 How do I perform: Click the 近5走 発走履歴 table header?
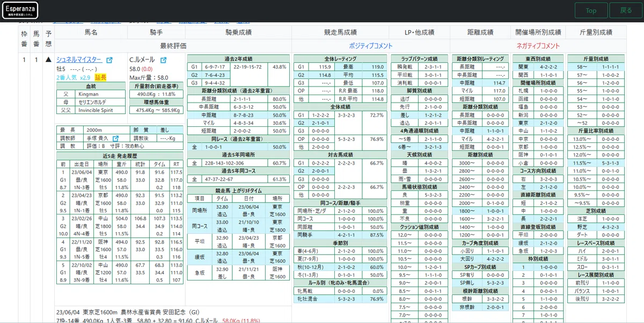[x=120, y=156]
